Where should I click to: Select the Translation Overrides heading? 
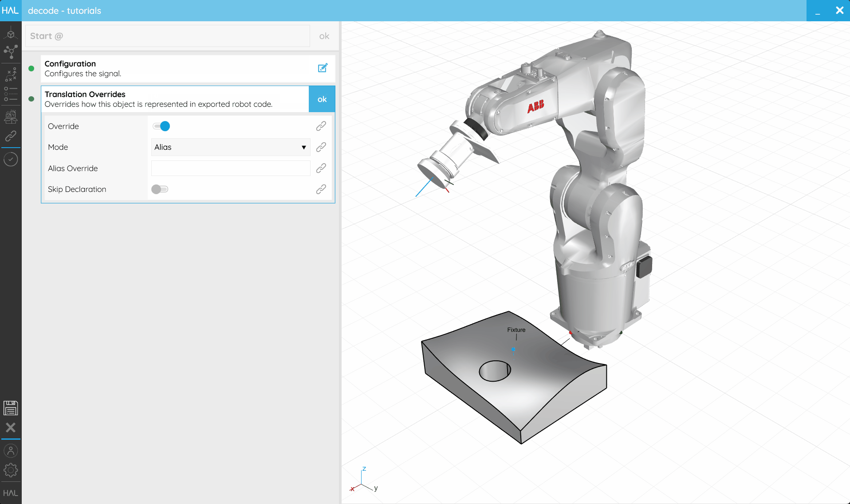(x=85, y=94)
